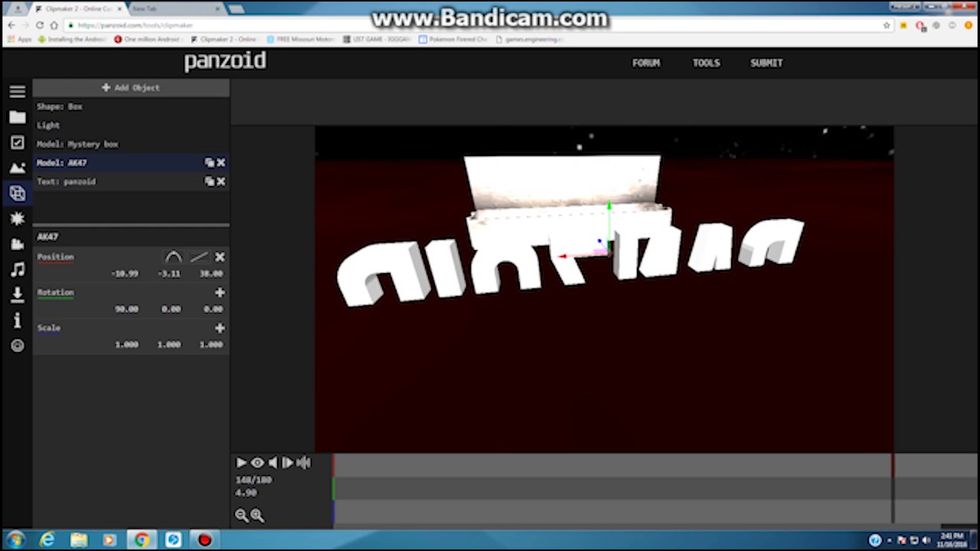Screen dimensions: 980x551
Task: Click the Rotation X value 90.00
Action: click(126, 309)
